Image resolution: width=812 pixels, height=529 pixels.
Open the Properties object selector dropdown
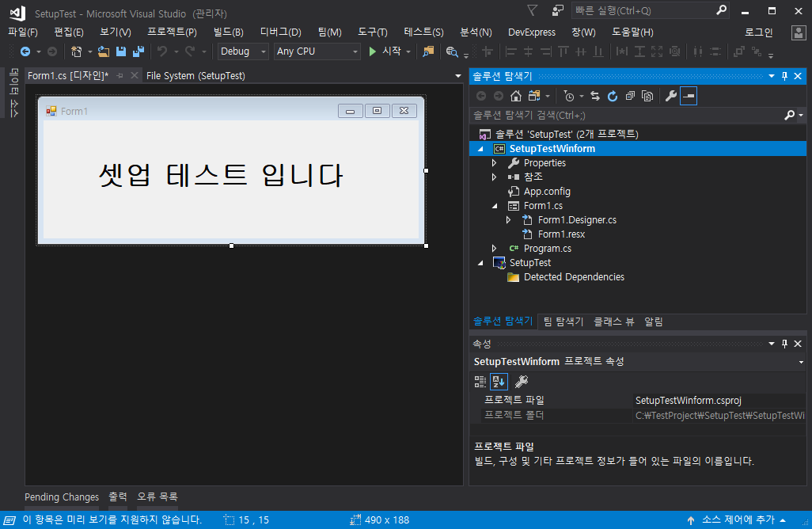[801, 362]
